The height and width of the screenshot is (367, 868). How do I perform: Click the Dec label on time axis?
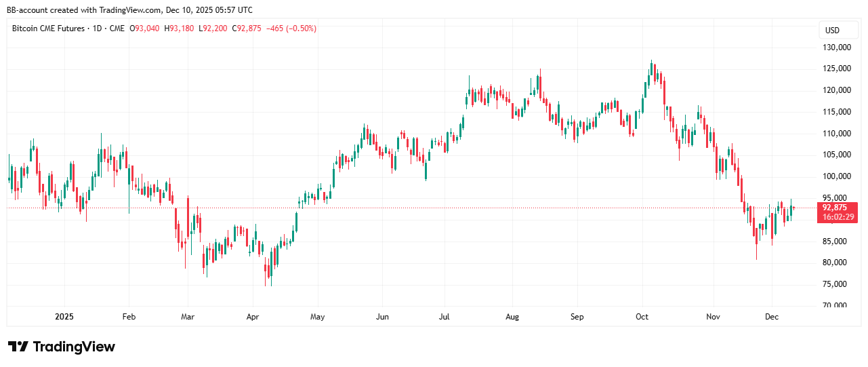(772, 316)
